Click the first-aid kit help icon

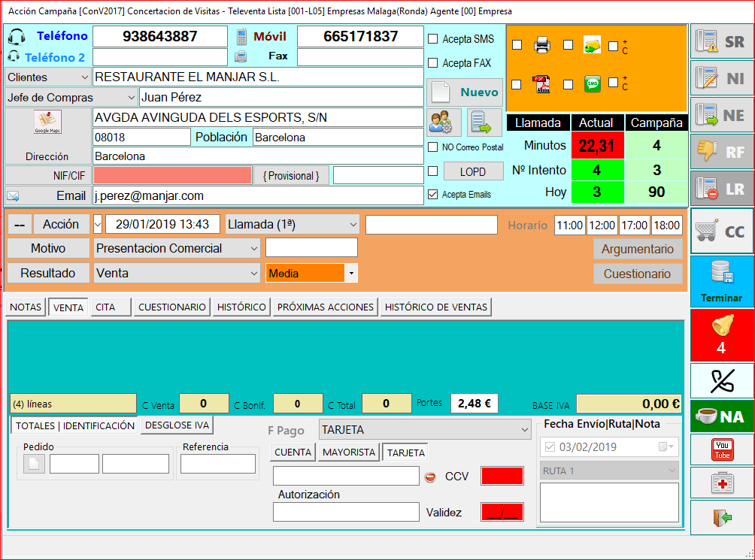coord(722,483)
